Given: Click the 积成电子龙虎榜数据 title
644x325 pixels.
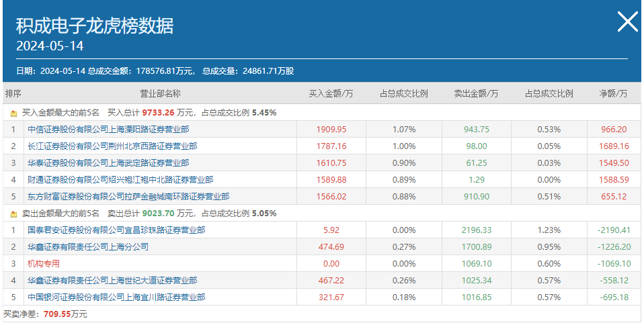Looking at the screenshot, I should 95,26.
